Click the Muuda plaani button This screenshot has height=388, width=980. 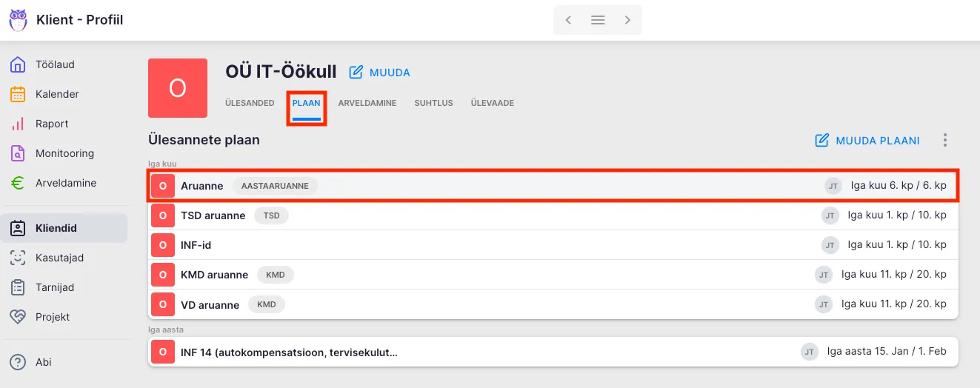867,141
